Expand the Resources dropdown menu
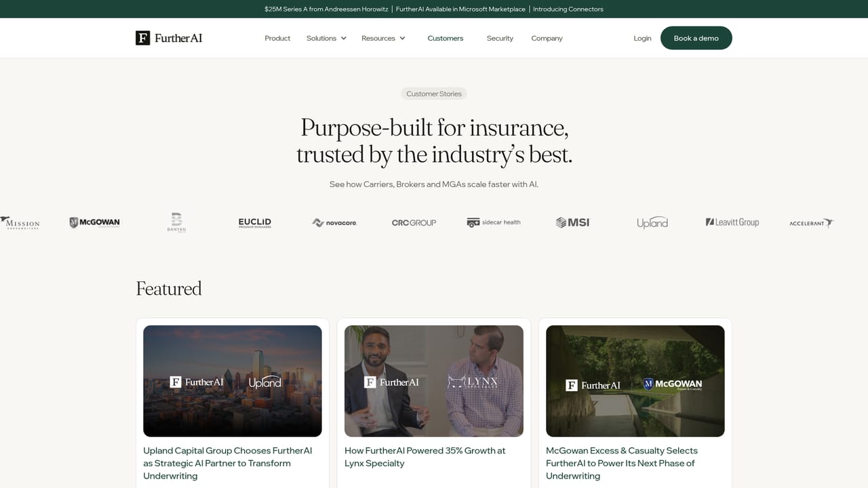The height and width of the screenshot is (488, 868). tap(383, 39)
